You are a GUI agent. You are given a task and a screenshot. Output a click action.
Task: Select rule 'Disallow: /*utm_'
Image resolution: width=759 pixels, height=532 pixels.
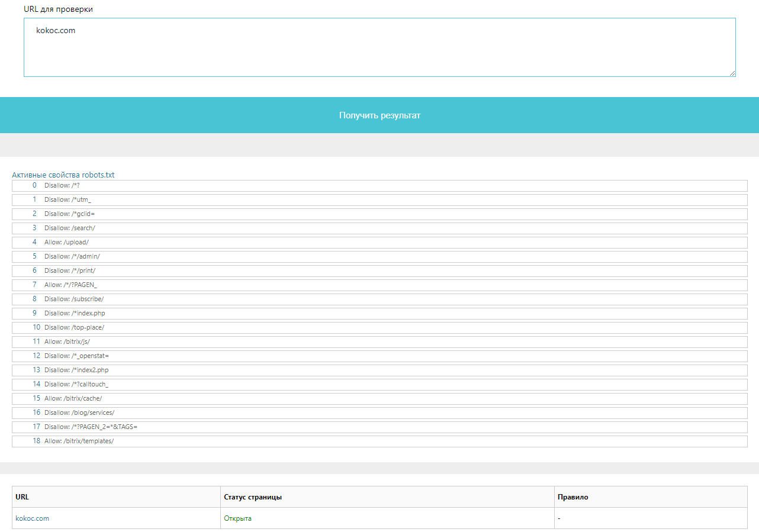379,200
